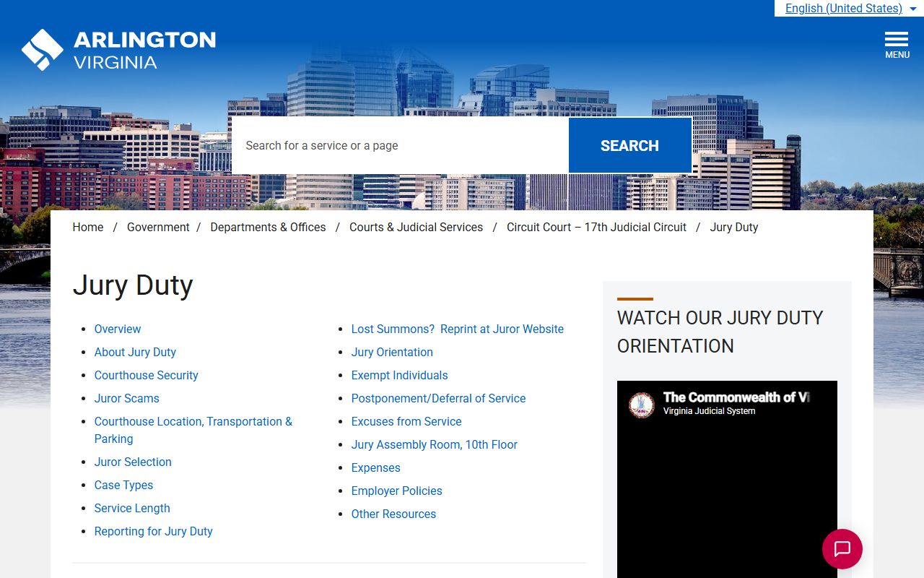Click the Arlington Virginia logo
The image size is (924, 578).
pos(118,50)
